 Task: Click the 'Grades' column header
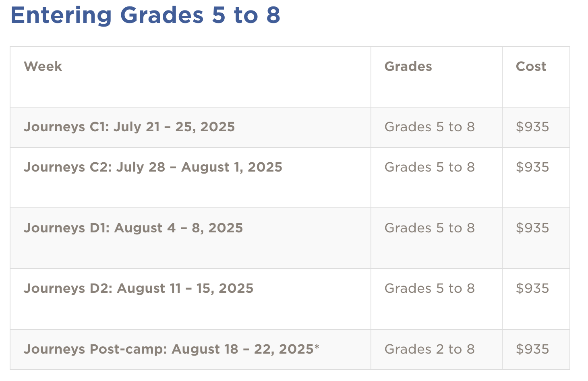[408, 66]
